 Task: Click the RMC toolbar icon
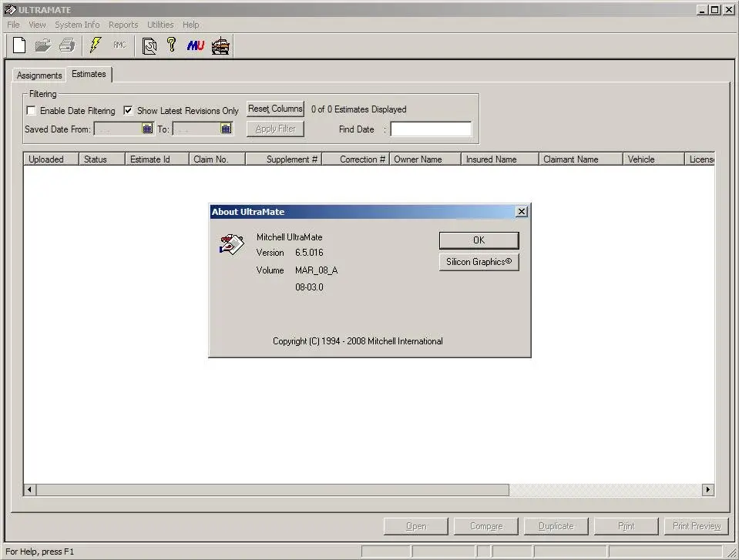click(x=119, y=45)
